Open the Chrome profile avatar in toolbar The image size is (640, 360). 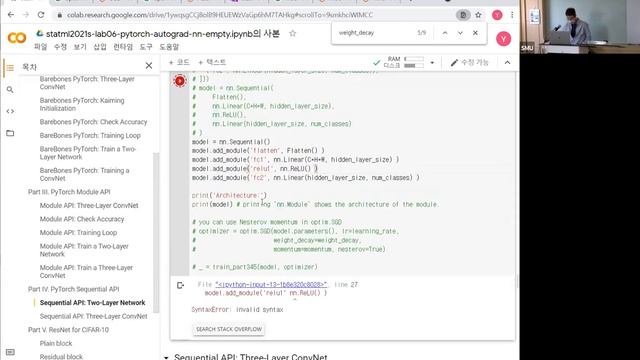[497, 15]
